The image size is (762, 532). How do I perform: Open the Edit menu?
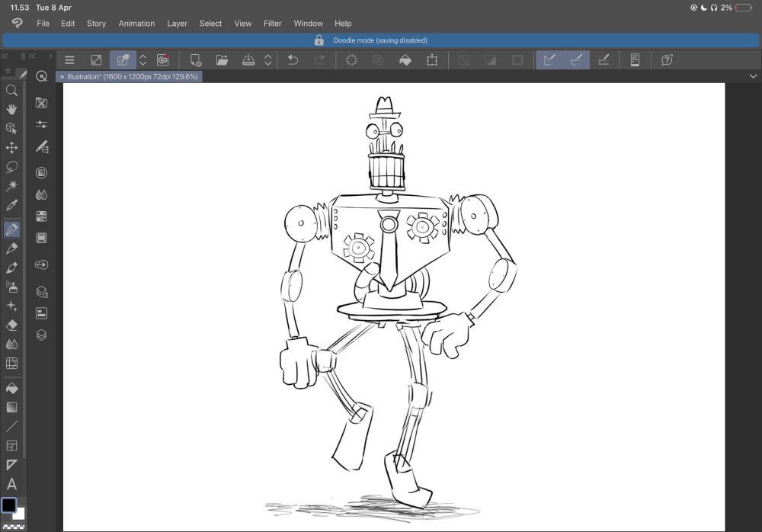coord(68,24)
